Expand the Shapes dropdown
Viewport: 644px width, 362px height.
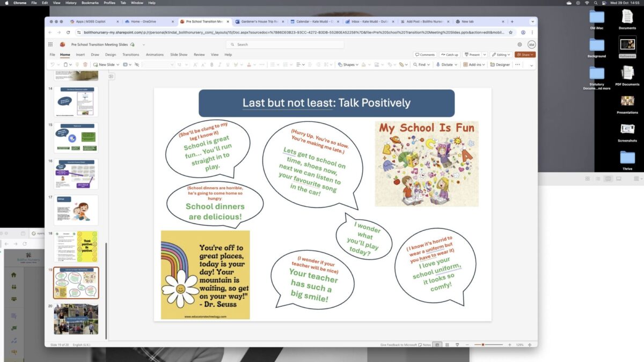pyautogui.click(x=358, y=64)
